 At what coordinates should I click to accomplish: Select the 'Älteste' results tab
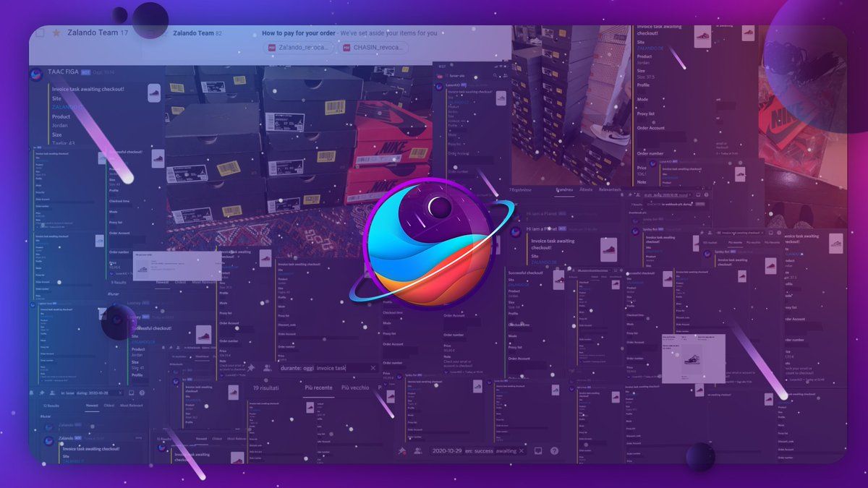(587, 189)
